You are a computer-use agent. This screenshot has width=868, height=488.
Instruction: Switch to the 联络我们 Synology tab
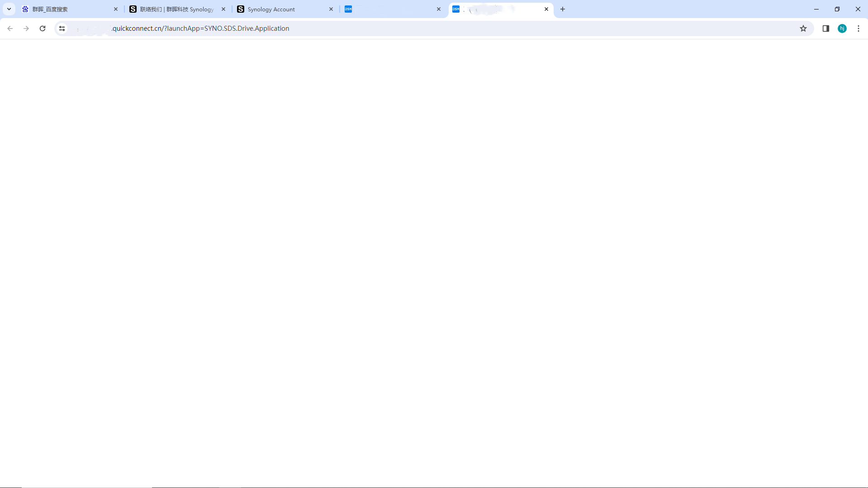pyautogui.click(x=176, y=9)
